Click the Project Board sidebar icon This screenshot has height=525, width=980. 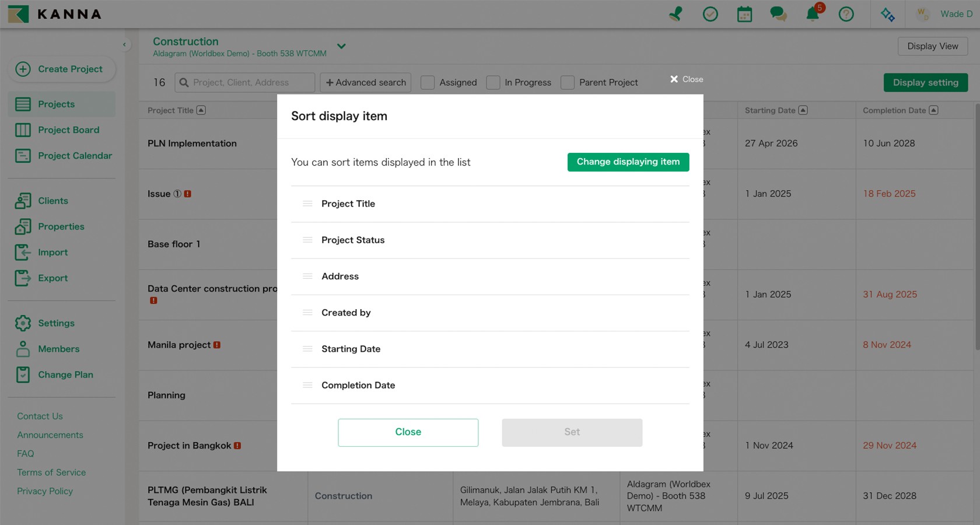click(23, 130)
